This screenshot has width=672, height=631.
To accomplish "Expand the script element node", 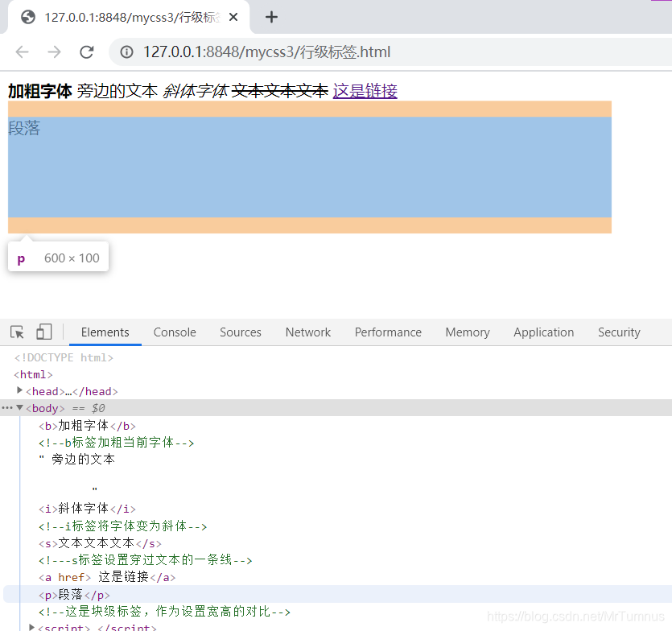I will point(31,627).
